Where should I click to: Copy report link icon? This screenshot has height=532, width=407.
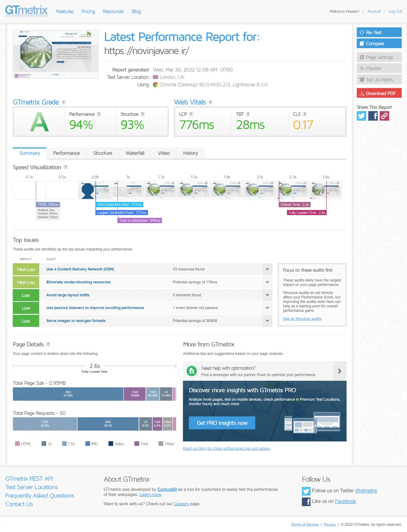pyautogui.click(x=384, y=116)
